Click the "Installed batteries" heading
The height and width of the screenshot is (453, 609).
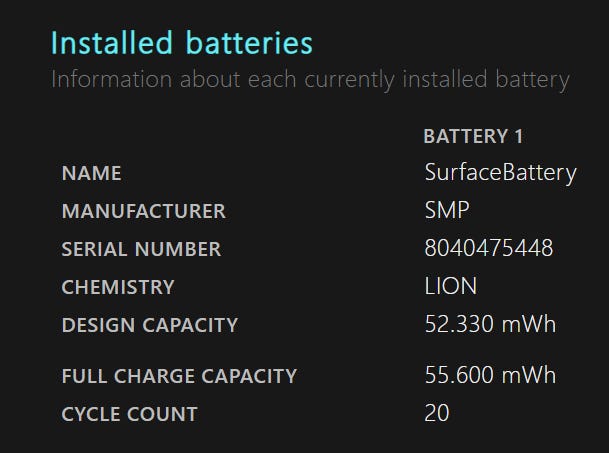pos(181,44)
